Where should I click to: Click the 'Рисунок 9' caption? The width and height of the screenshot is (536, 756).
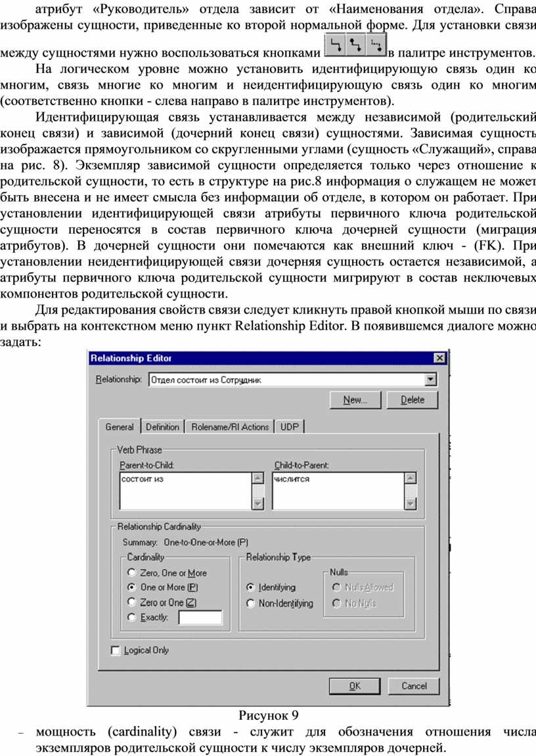pos(268,715)
